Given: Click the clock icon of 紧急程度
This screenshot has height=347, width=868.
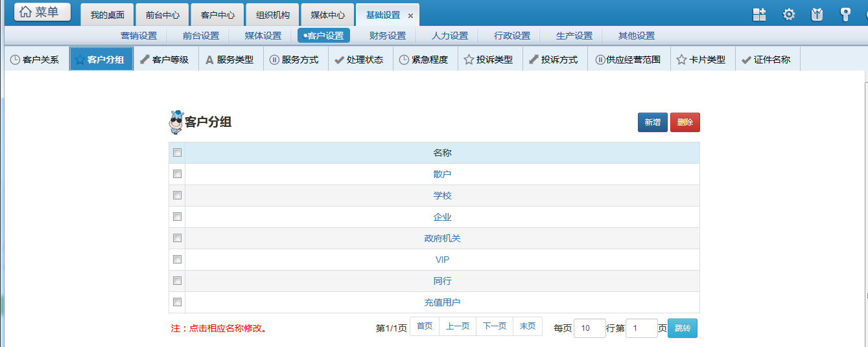Looking at the screenshot, I should pyautogui.click(x=404, y=60).
